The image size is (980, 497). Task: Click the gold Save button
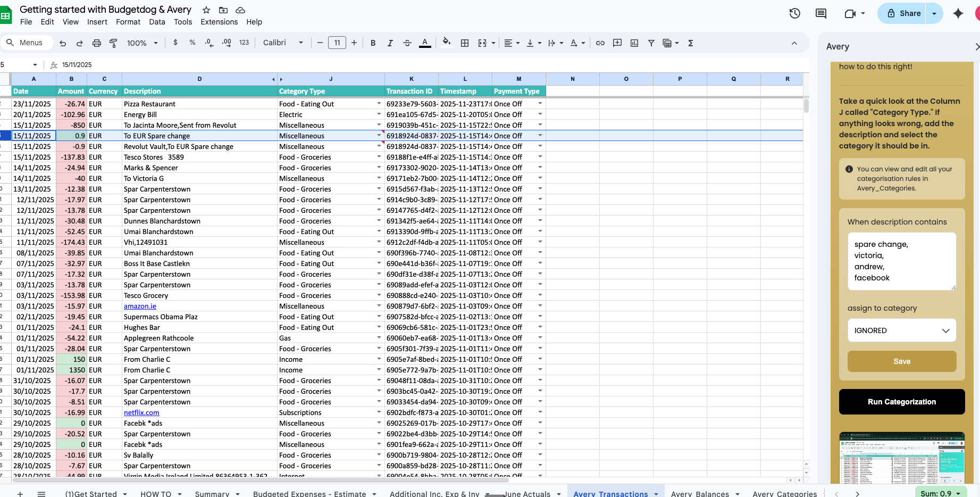901,361
